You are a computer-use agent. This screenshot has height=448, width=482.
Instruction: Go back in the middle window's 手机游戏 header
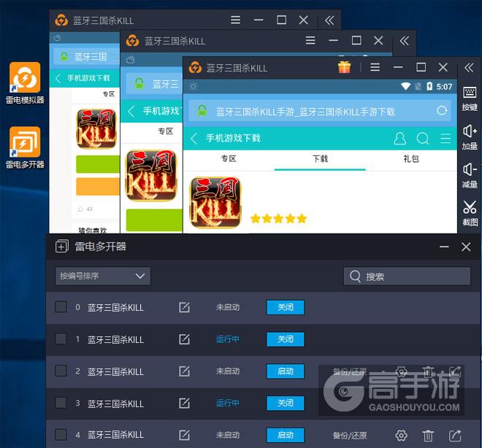(131, 111)
